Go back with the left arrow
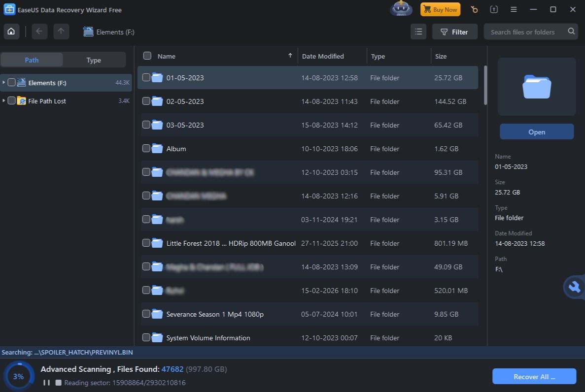This screenshot has height=392, width=585. click(39, 32)
